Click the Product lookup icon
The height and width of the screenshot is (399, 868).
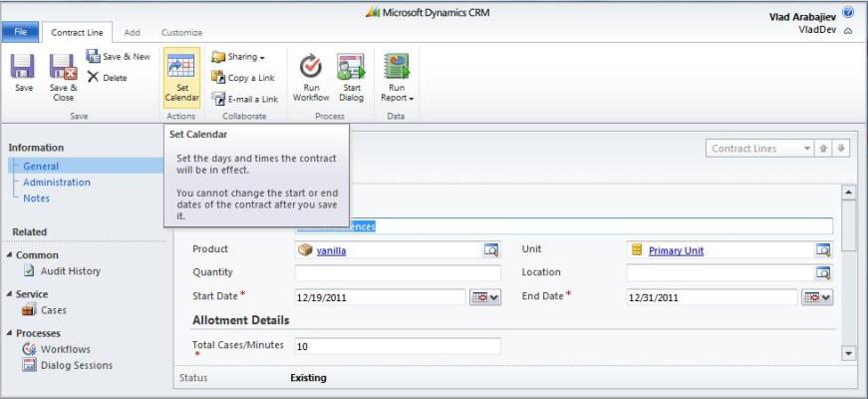[491, 250]
